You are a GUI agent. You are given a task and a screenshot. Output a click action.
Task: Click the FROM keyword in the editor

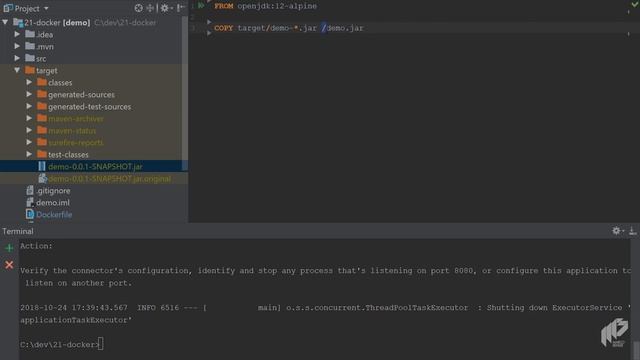coord(224,6)
